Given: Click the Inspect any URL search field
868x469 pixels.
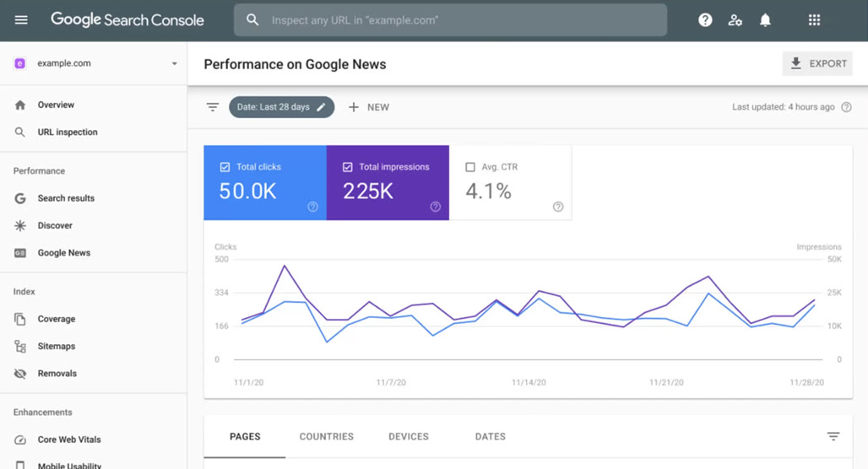Looking at the screenshot, I should [x=451, y=20].
